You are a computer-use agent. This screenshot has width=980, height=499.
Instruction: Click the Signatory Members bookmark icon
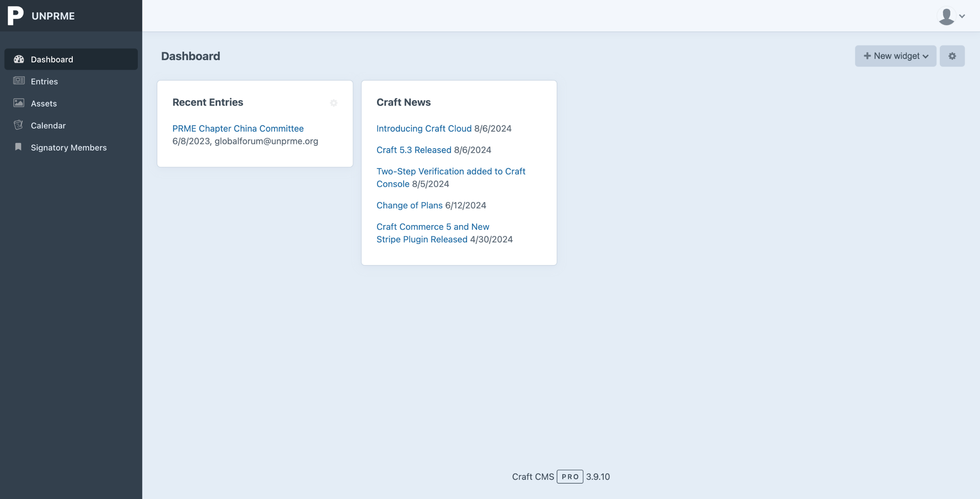click(x=18, y=147)
